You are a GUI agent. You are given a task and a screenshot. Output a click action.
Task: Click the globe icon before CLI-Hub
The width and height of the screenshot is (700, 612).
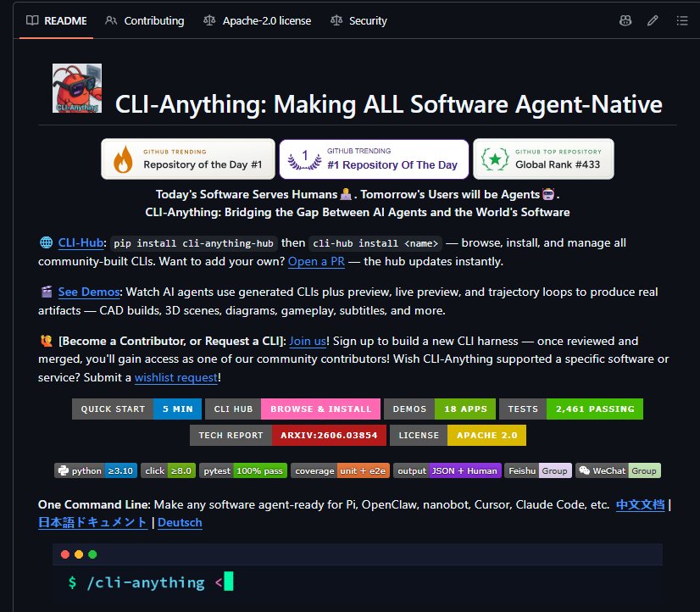46,242
